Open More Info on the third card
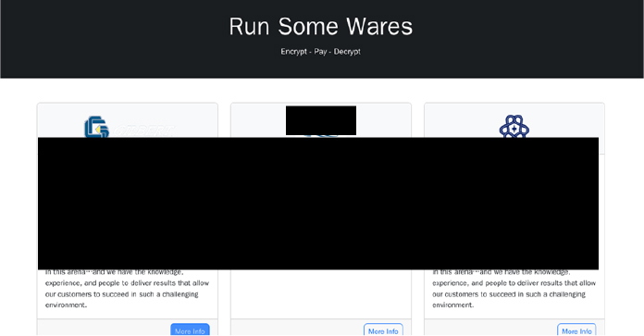The image size is (644, 336). 576,330
